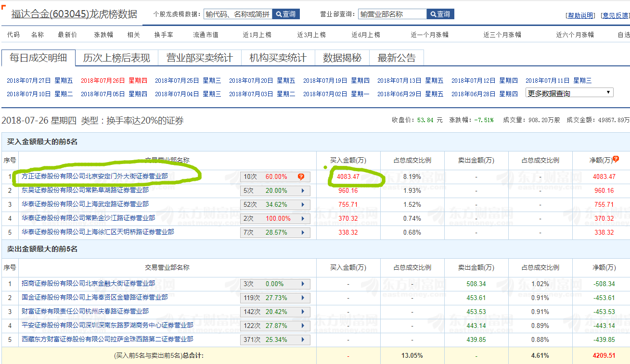Screen dimensions: 630x364
Task: Expand the 119次 27.73% stats for 国金证券
Action: click(275, 298)
